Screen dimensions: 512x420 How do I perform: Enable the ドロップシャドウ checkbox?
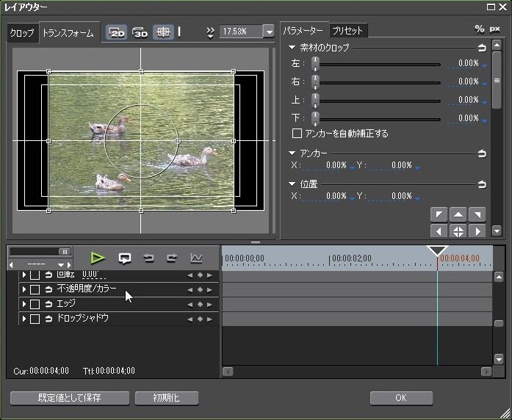[35, 319]
